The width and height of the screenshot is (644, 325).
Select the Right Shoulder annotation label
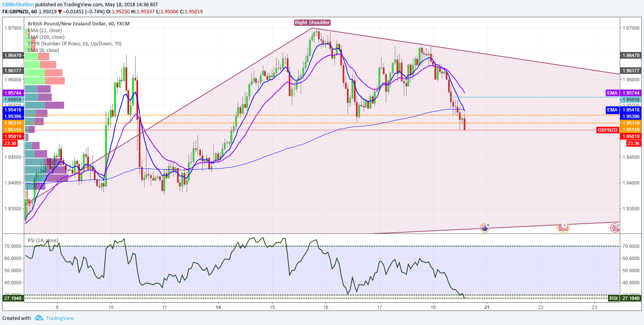(312, 23)
